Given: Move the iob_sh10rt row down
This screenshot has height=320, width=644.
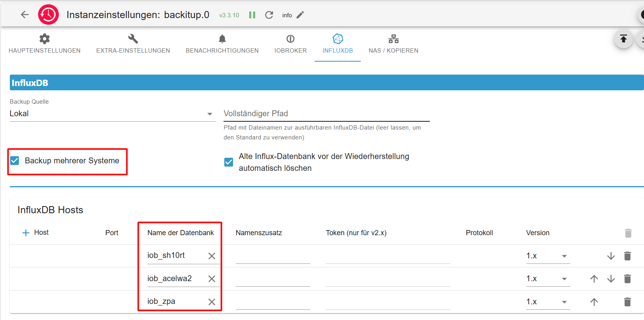Looking at the screenshot, I should [x=611, y=256].
